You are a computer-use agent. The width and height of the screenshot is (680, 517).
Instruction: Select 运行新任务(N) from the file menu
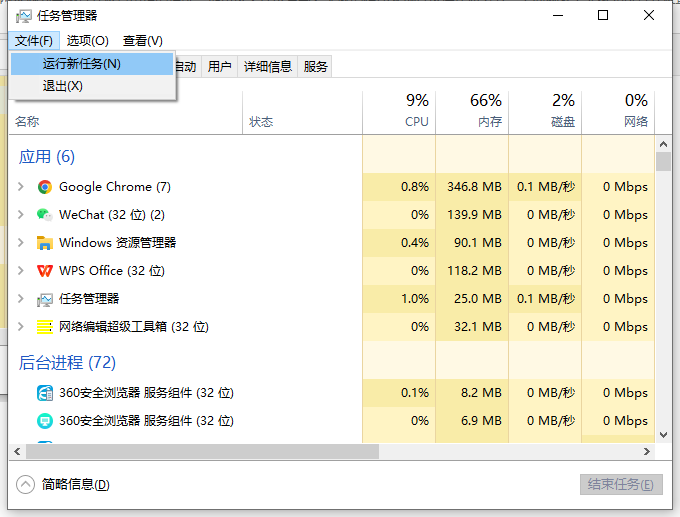tap(82, 64)
